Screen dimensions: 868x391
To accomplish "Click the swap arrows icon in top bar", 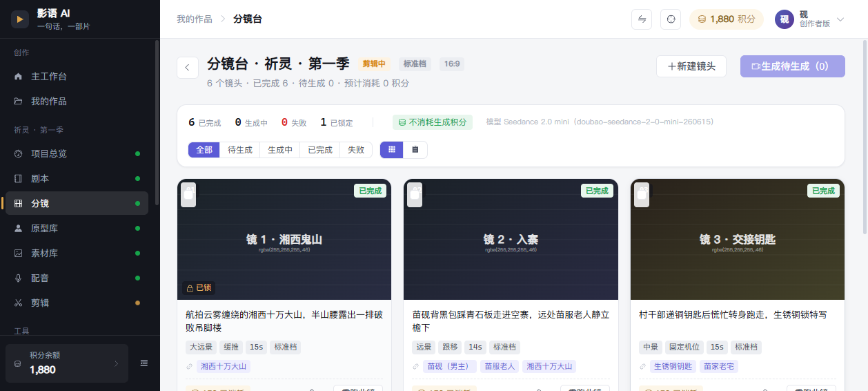I will point(642,19).
